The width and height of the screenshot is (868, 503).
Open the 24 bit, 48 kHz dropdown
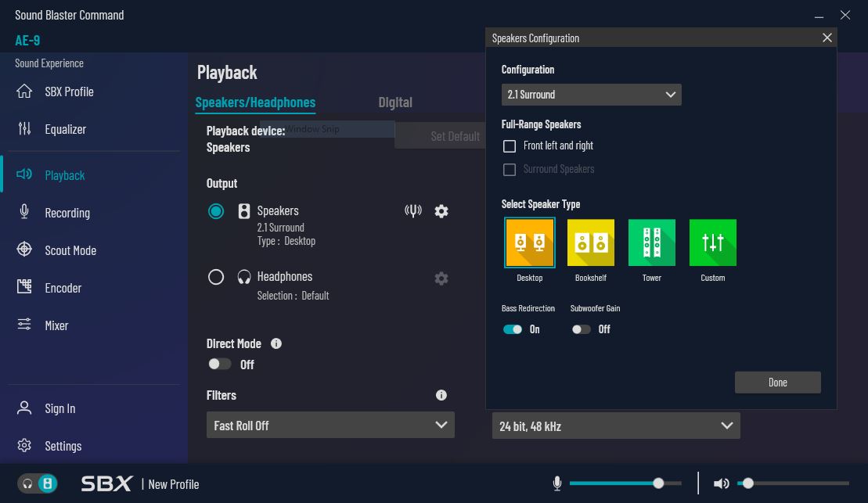point(615,426)
